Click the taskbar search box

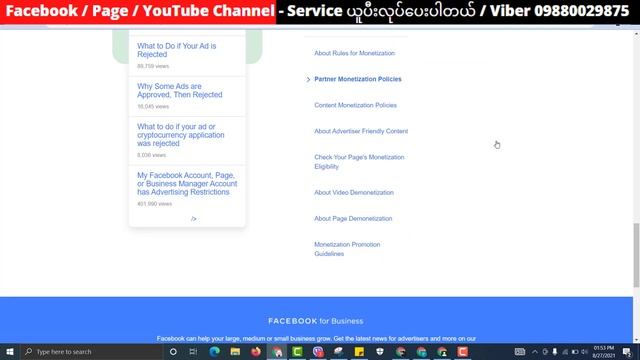(92, 352)
